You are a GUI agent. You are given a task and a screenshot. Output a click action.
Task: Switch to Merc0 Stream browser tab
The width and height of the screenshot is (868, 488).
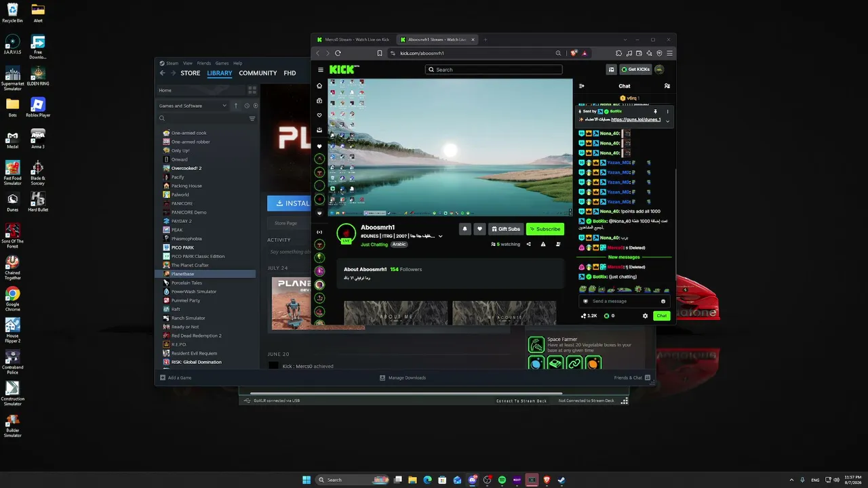[353, 39]
